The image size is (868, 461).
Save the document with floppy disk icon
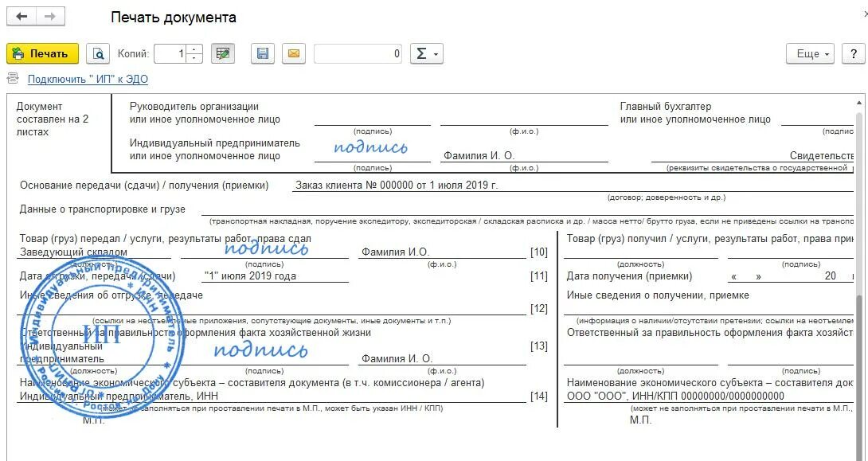[263, 53]
